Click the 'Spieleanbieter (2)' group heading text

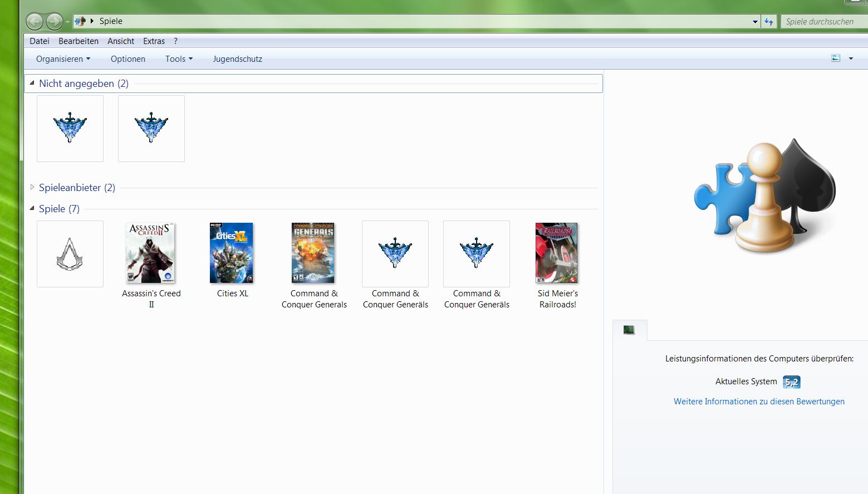pyautogui.click(x=77, y=188)
